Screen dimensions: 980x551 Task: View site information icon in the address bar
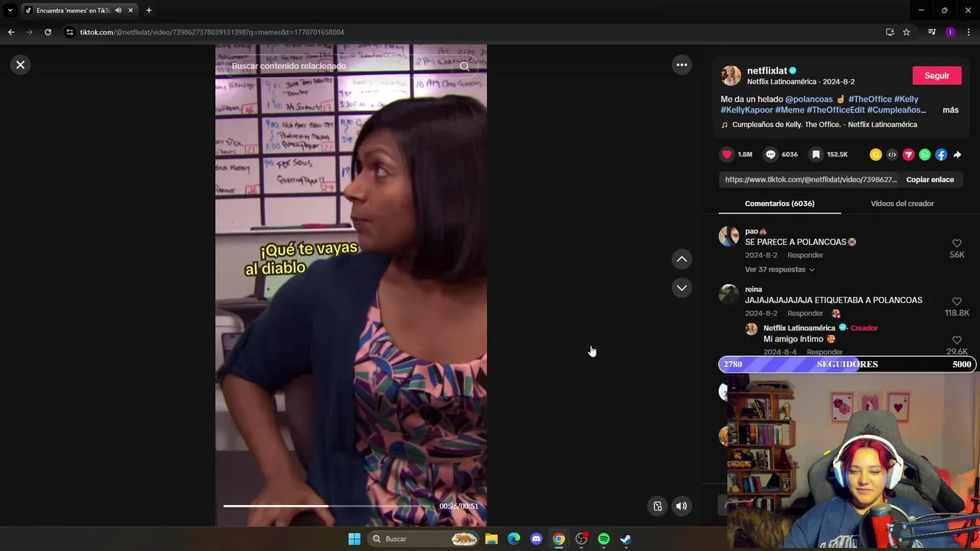(70, 32)
